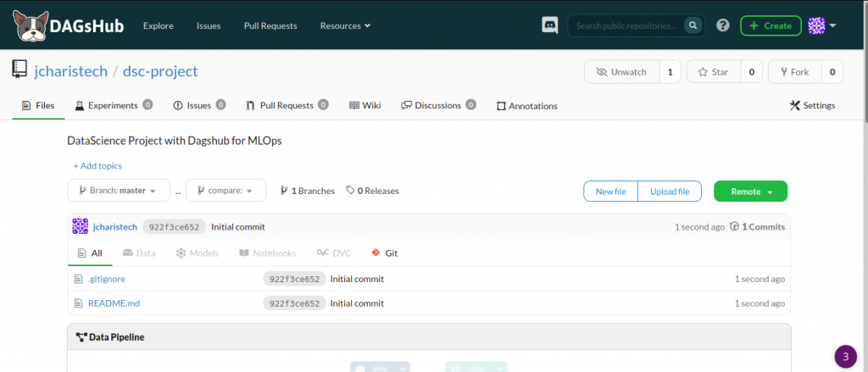Image resolution: width=868 pixels, height=372 pixels.
Task: Open the Annotations tab
Action: (527, 106)
